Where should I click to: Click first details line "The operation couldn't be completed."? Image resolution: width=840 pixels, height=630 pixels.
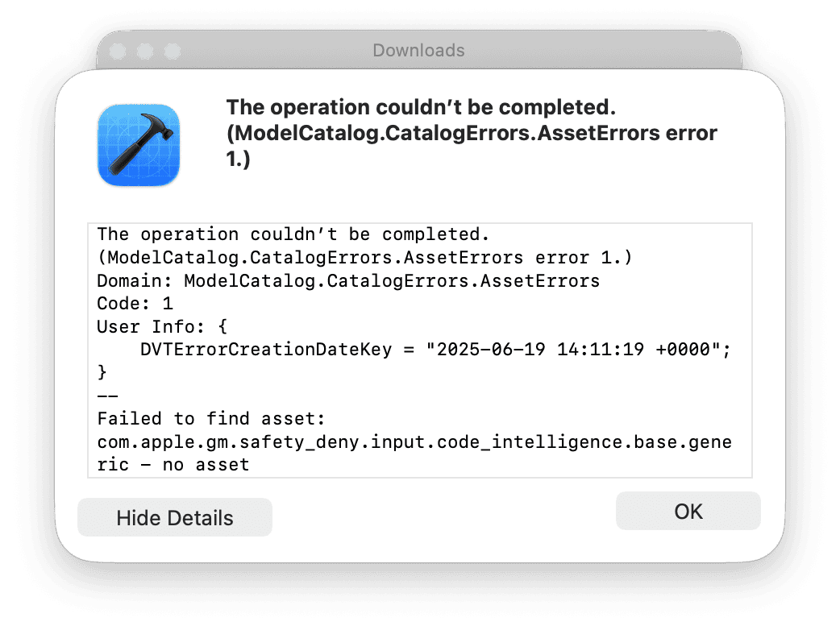click(293, 234)
